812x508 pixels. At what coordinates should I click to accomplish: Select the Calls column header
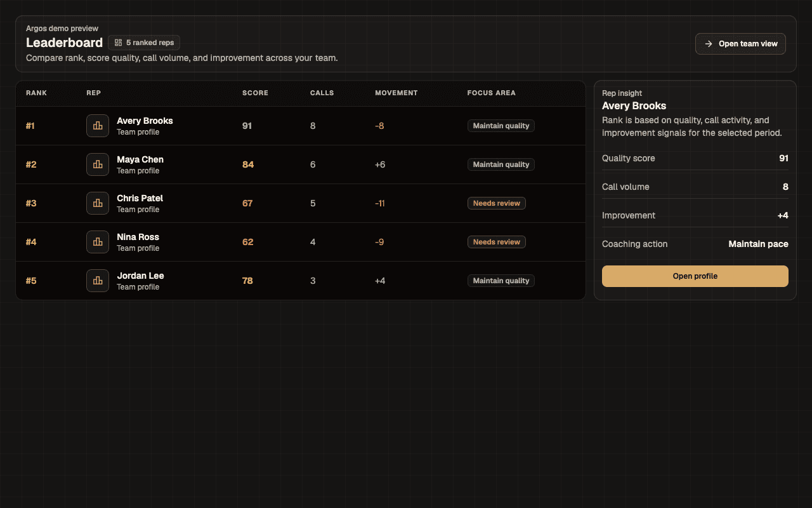pos(322,93)
